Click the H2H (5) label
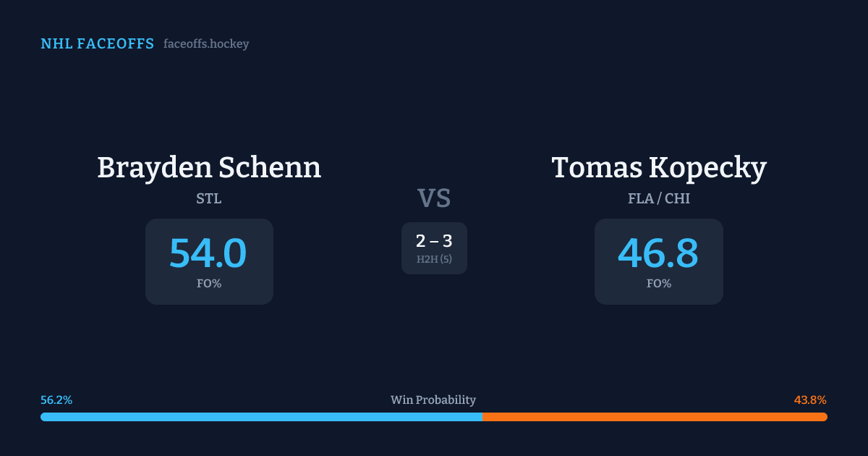The image size is (868, 456). tap(434, 259)
